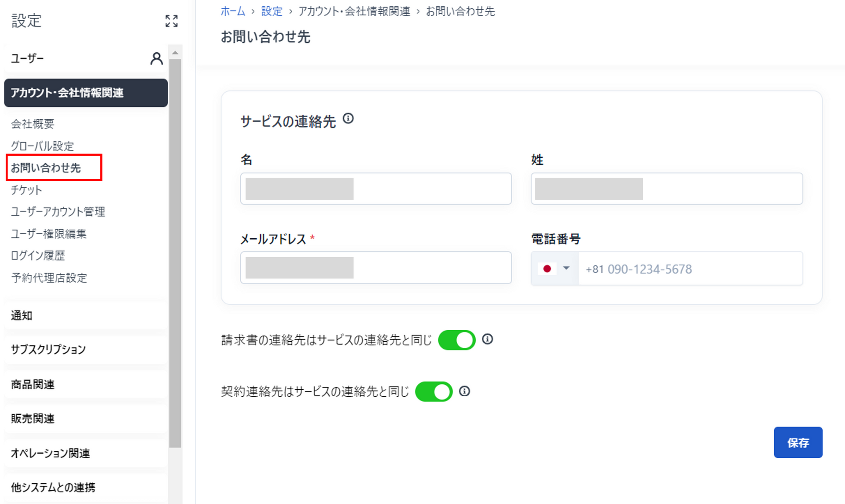Toggle 契約連絡先はサービスの連絡先と同じ switch

coord(434,391)
